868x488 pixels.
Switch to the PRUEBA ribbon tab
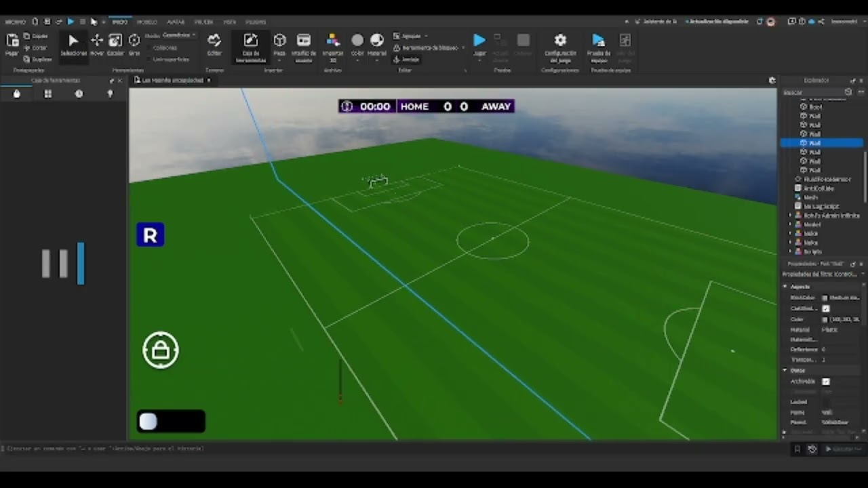[x=203, y=22]
